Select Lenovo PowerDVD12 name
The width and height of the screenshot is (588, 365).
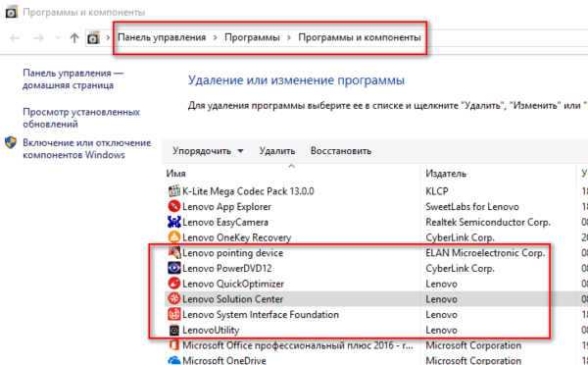click(x=227, y=268)
